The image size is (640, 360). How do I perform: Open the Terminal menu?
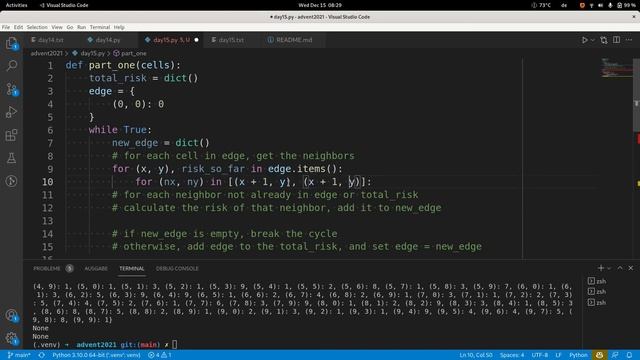pos(100,27)
